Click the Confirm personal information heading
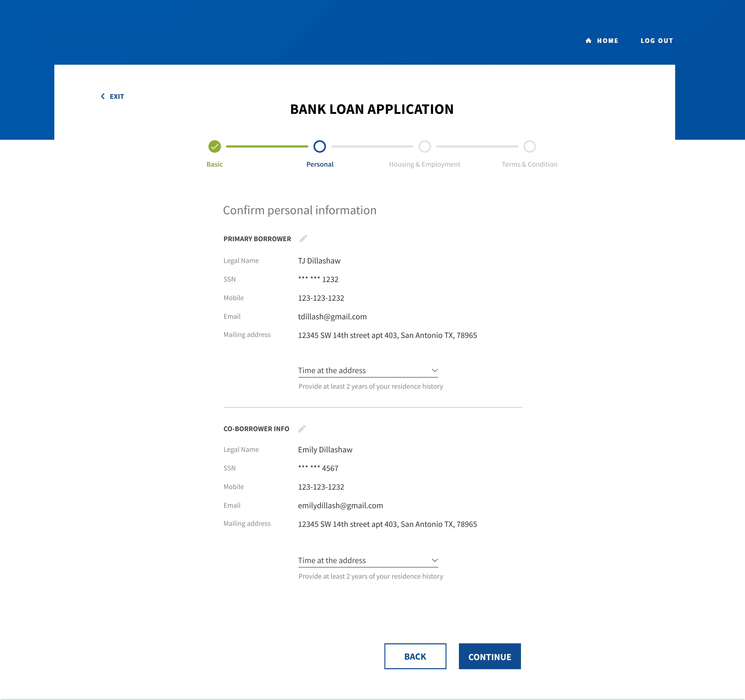The height and width of the screenshot is (700, 745). [x=300, y=210]
